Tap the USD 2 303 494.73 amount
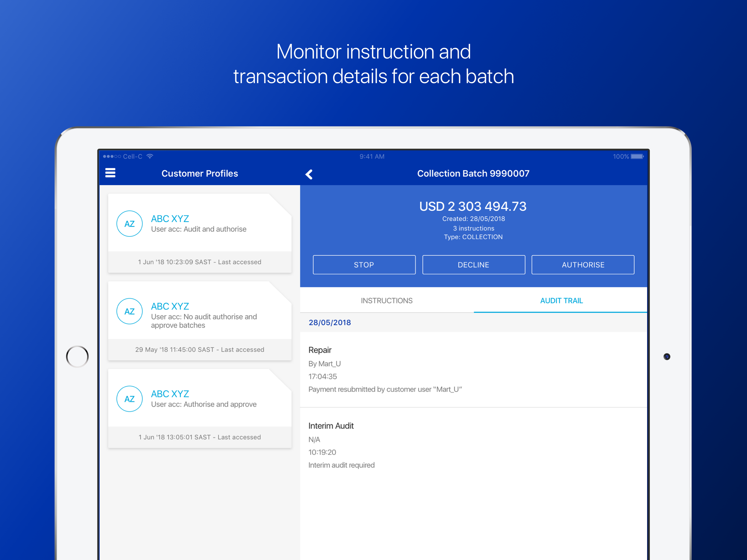The image size is (747, 560). (x=473, y=206)
